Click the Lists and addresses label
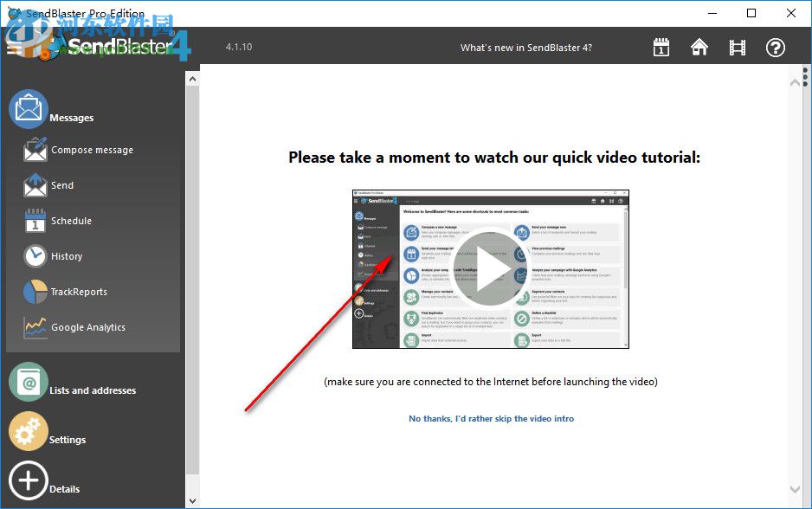This screenshot has height=509, width=812. tap(93, 390)
